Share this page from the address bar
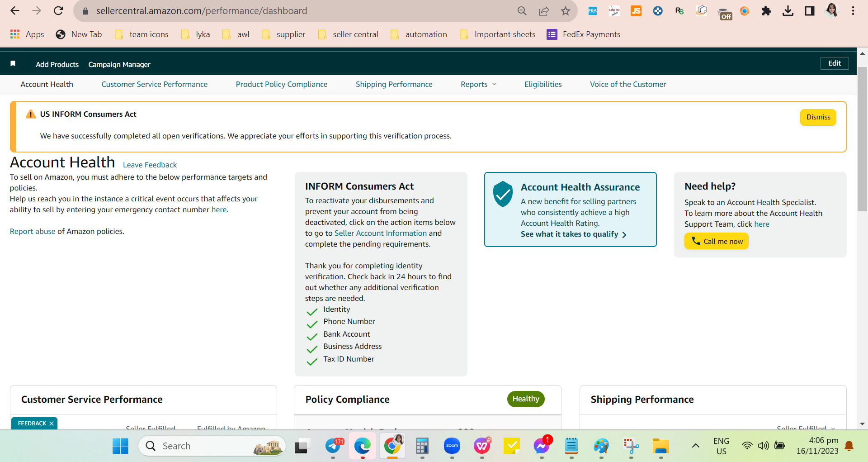The width and height of the screenshot is (868, 462). tap(544, 11)
